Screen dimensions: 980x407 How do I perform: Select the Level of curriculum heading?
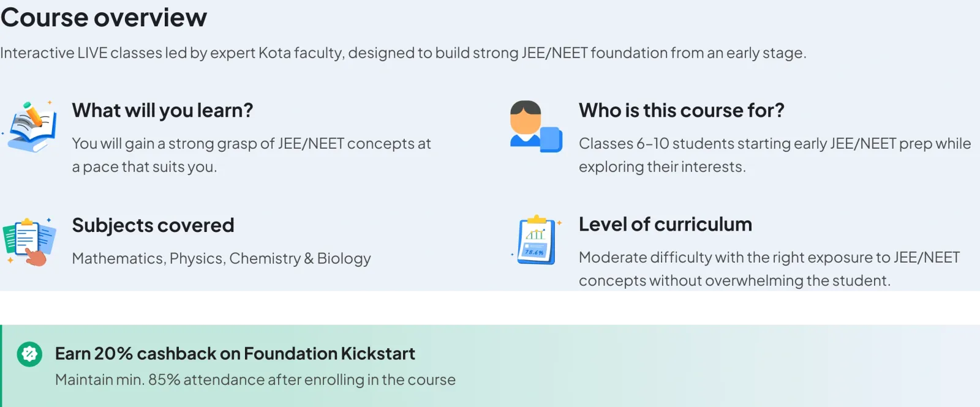tap(665, 225)
